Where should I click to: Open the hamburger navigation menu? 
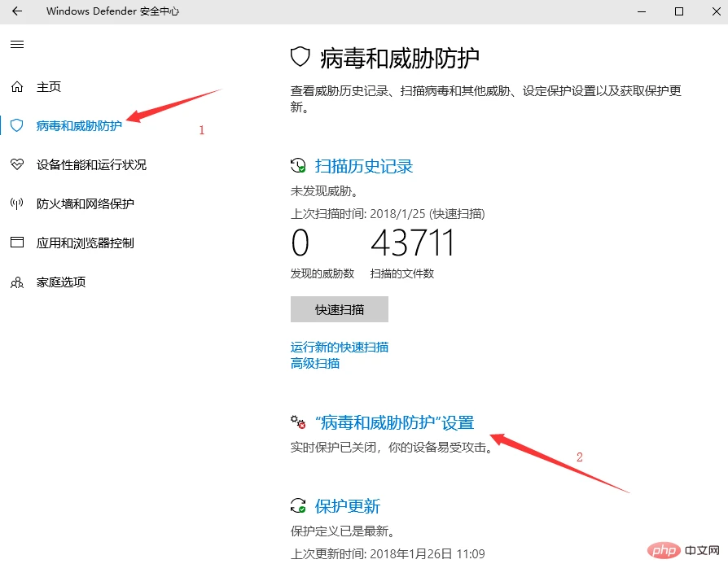[x=17, y=45]
